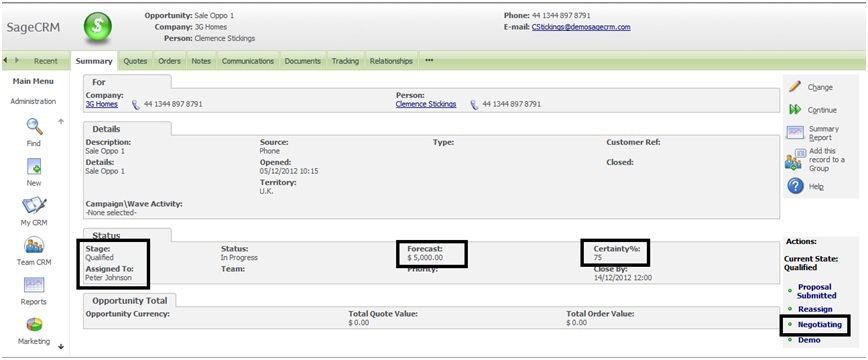Viewport: 868px width, 360px height.
Task: Select the Negotiating workflow action
Action: coord(819,325)
